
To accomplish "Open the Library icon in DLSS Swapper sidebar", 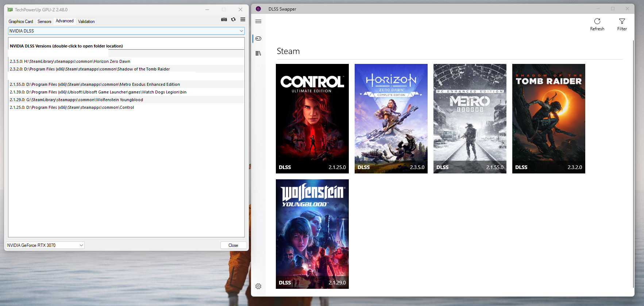I will (258, 53).
